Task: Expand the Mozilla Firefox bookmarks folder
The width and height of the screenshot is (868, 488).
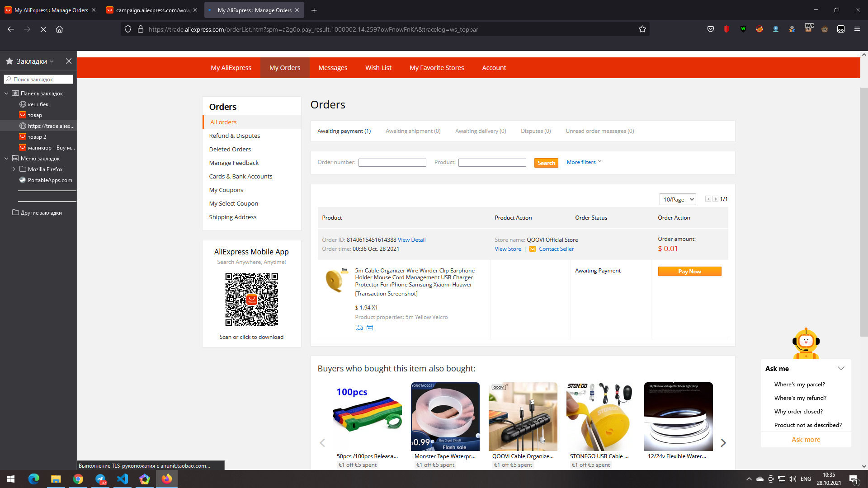Action: (x=14, y=169)
